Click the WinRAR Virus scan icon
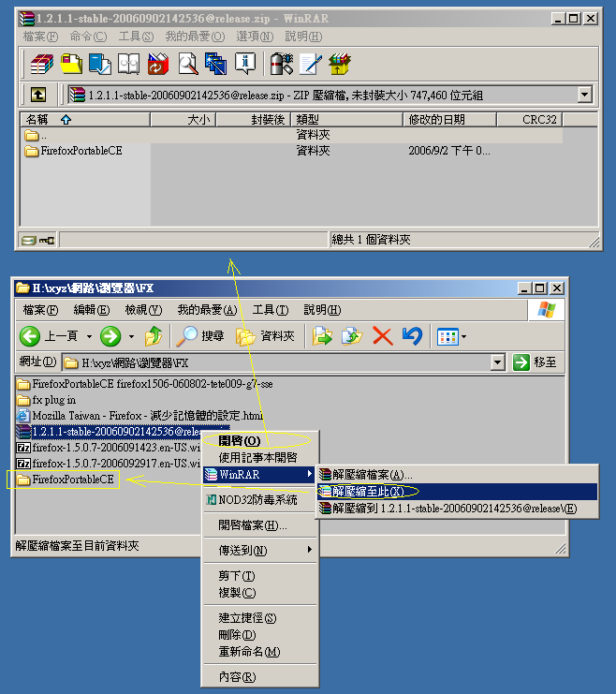 (281, 64)
